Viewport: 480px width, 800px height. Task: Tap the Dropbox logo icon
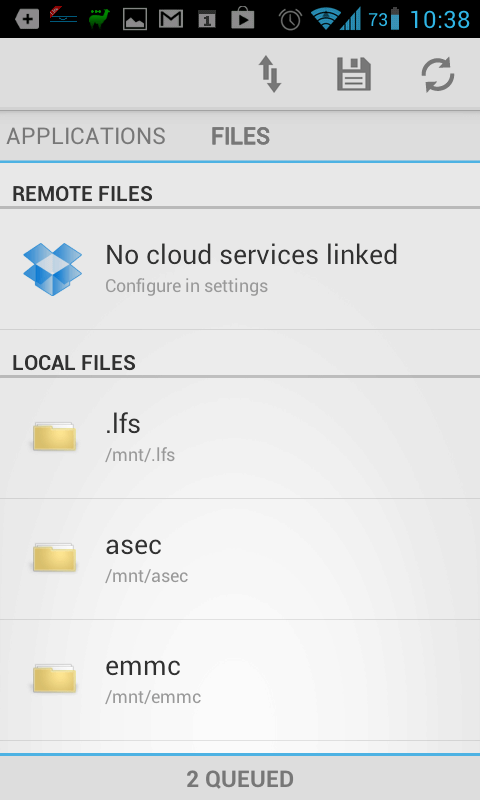tap(53, 269)
